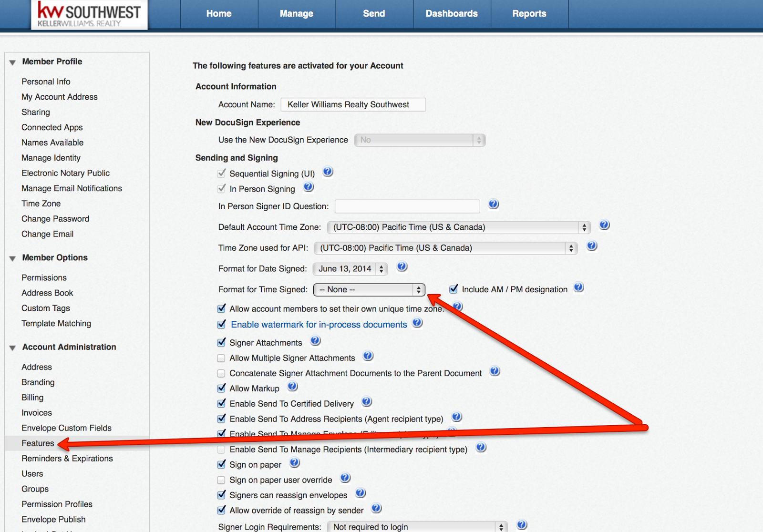This screenshot has width=763, height=532.
Task: Open help for Default Account Time Zone
Action: click(x=604, y=225)
